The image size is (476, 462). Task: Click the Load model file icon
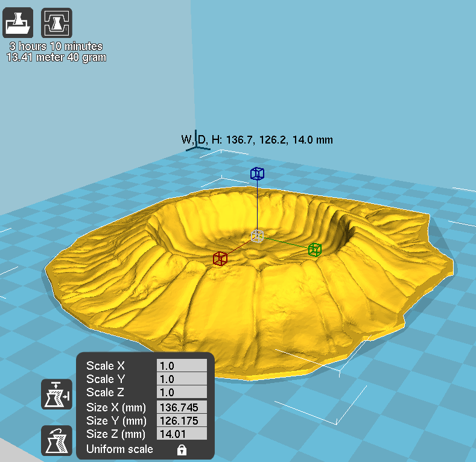click(x=17, y=23)
